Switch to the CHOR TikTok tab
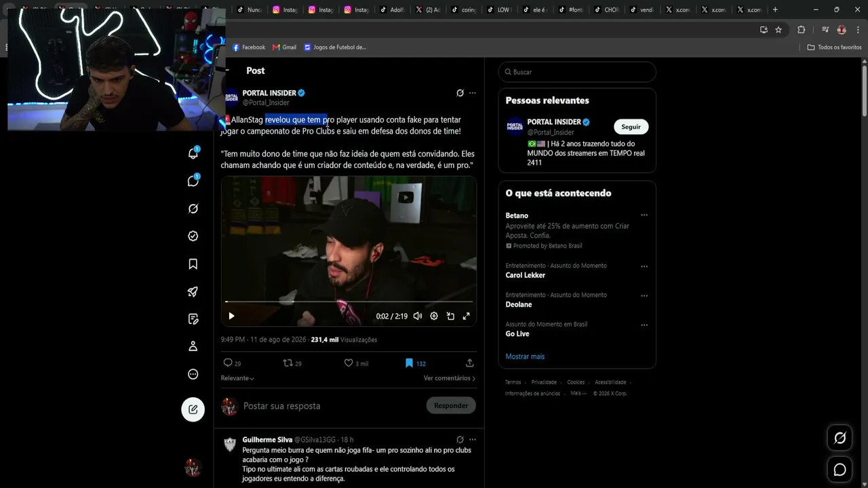868x488 pixels. point(606,9)
